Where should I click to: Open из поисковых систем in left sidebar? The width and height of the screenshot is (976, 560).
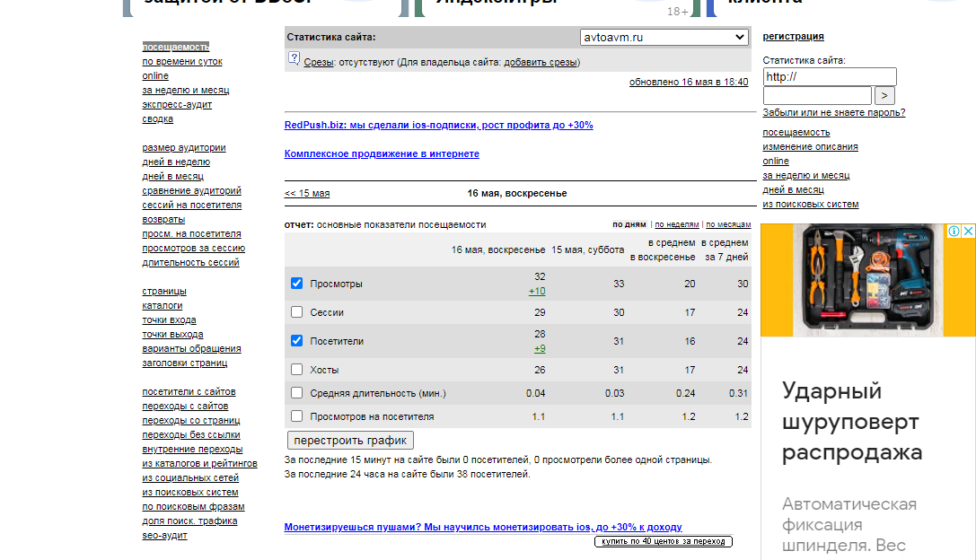pos(189,492)
